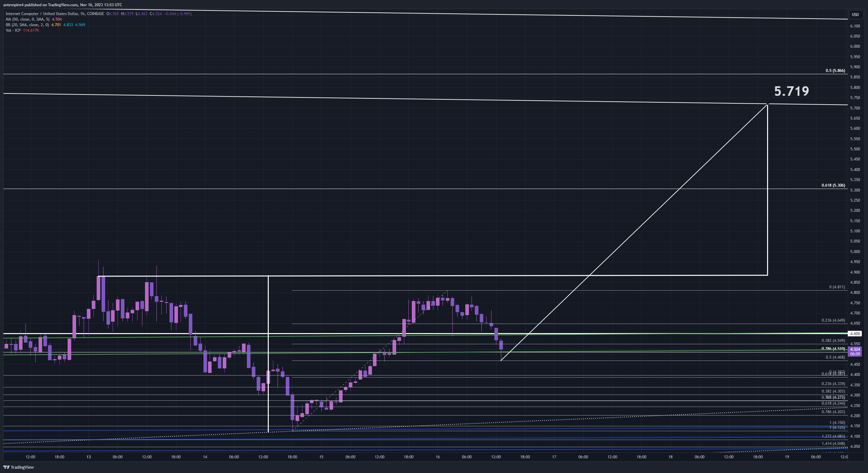Click date 15 on the time axis
This screenshot has width=868, height=473.
click(321, 457)
